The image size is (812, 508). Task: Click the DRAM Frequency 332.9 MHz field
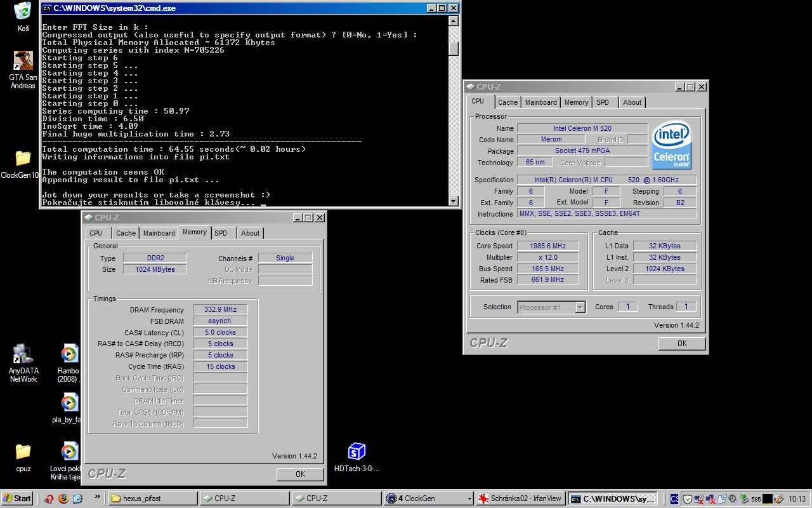tap(220, 309)
